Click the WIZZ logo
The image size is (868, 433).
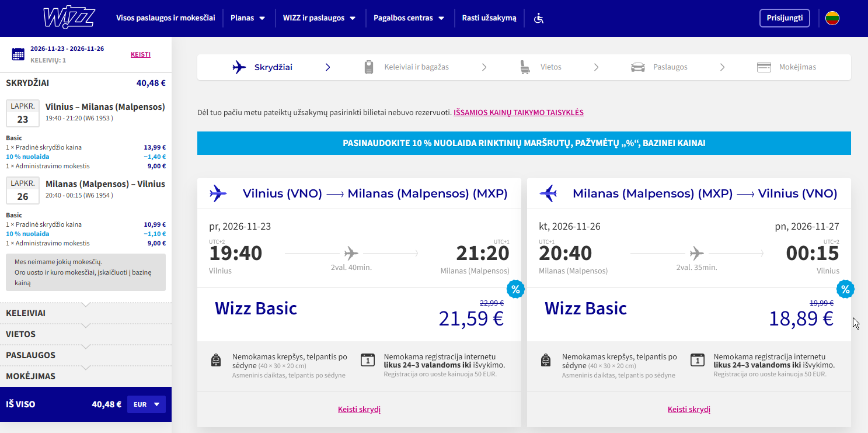click(69, 18)
